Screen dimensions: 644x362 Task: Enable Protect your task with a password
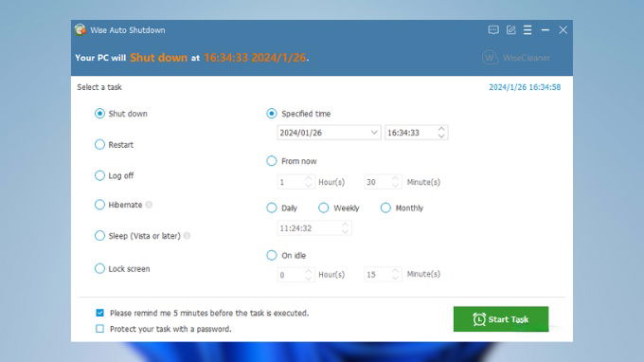tap(99, 329)
